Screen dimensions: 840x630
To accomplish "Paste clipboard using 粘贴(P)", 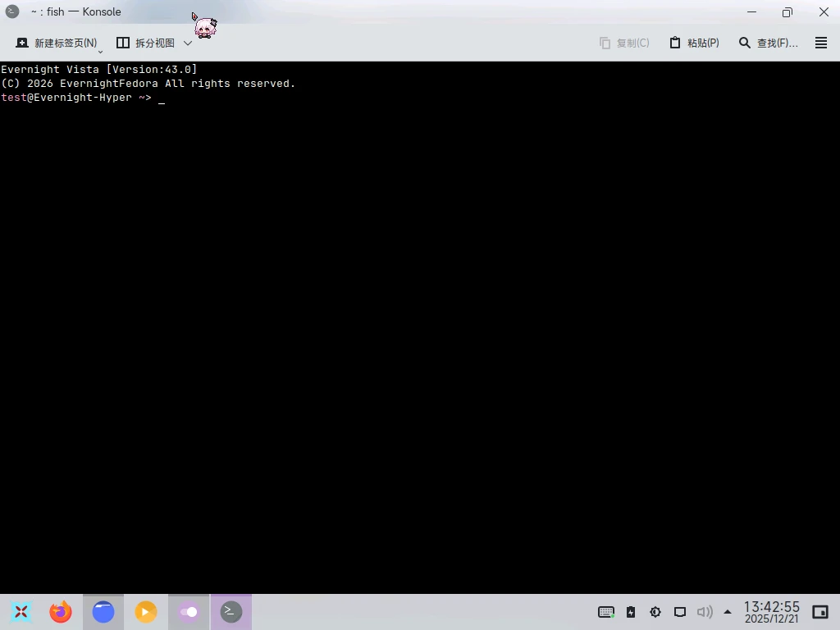I will coord(694,43).
